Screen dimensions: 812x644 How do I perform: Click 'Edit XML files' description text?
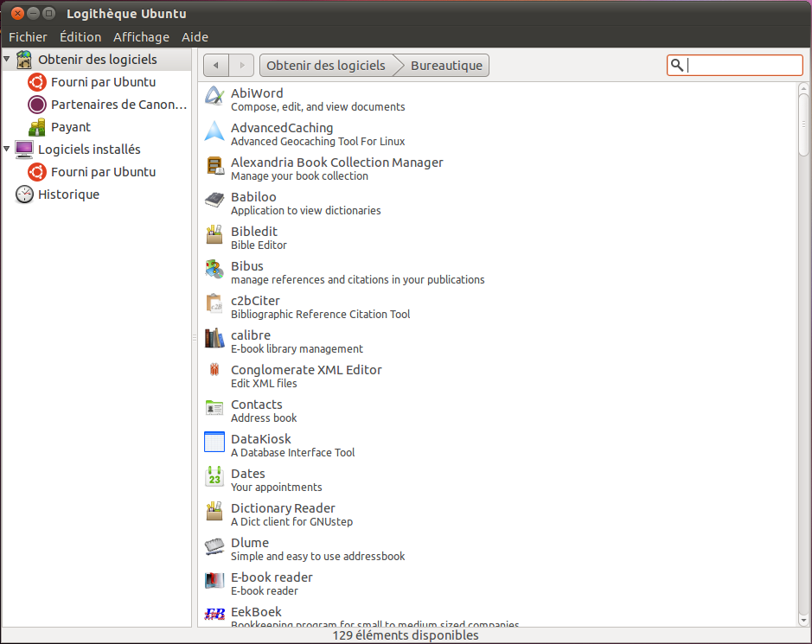pos(264,384)
